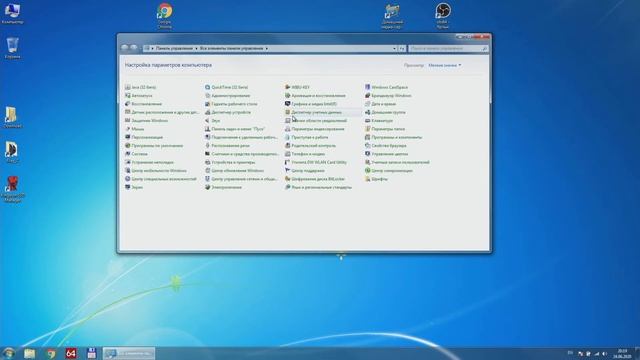Open the Клавиатура settings icon
Viewport: 640px width, 360px height.
pyautogui.click(x=367, y=121)
